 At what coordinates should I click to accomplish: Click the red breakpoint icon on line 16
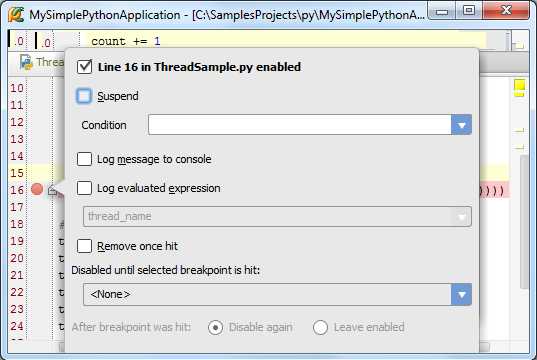coord(37,189)
